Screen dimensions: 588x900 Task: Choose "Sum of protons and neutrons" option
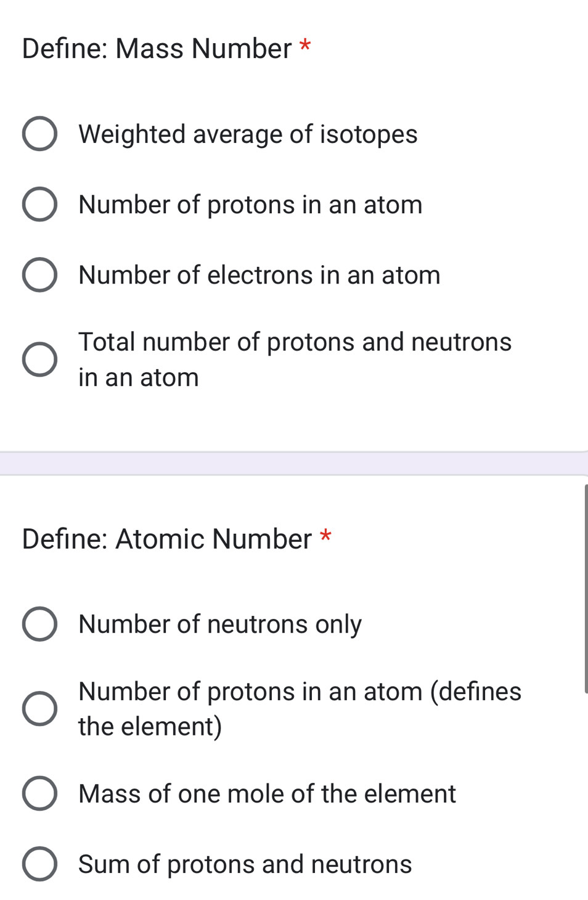click(244, 864)
